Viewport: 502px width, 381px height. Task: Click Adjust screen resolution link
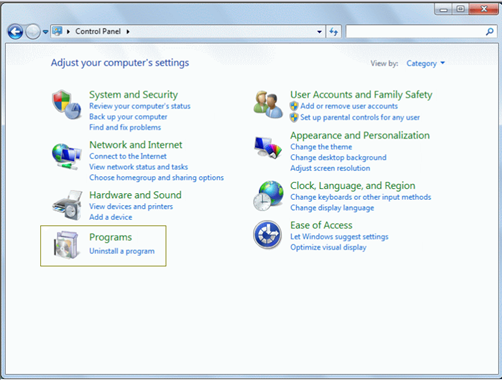coord(330,168)
